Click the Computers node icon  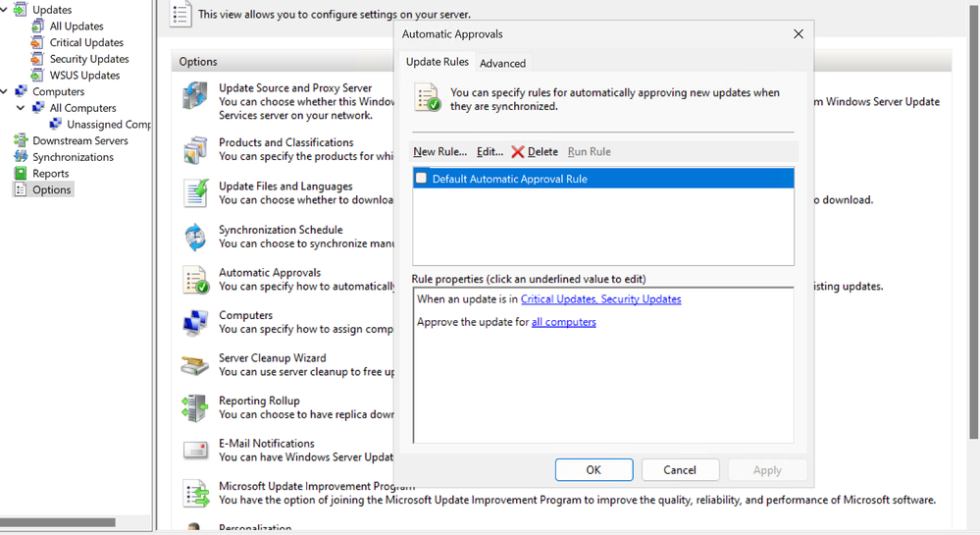coord(21,90)
